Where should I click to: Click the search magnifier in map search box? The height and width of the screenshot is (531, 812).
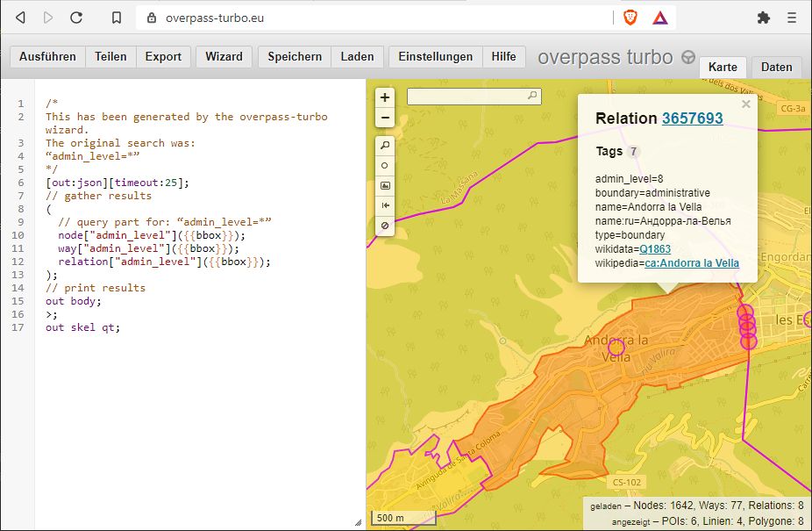pos(532,96)
